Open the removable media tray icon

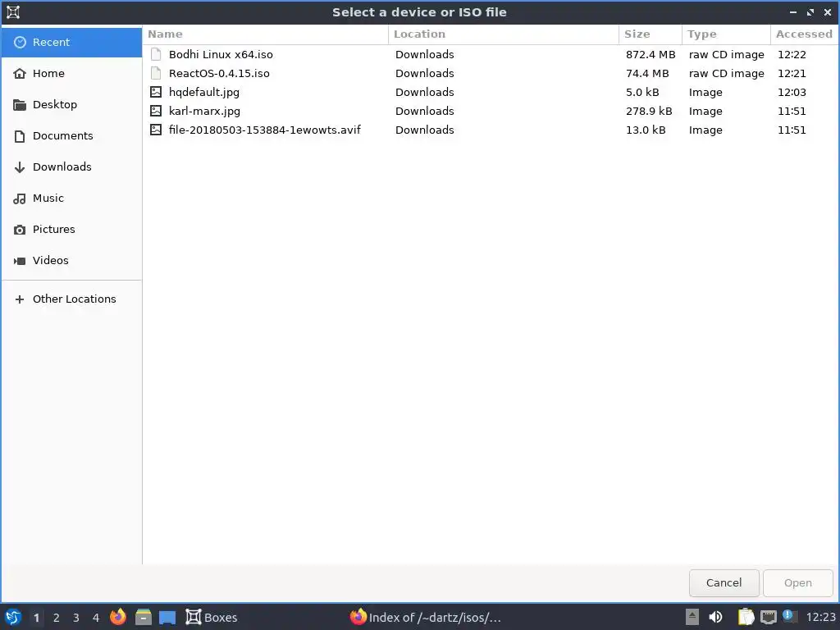[x=692, y=617]
